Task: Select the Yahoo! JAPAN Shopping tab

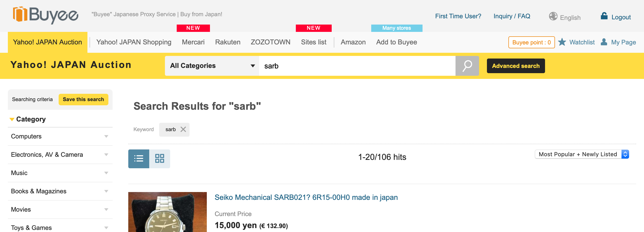Action: (x=134, y=42)
